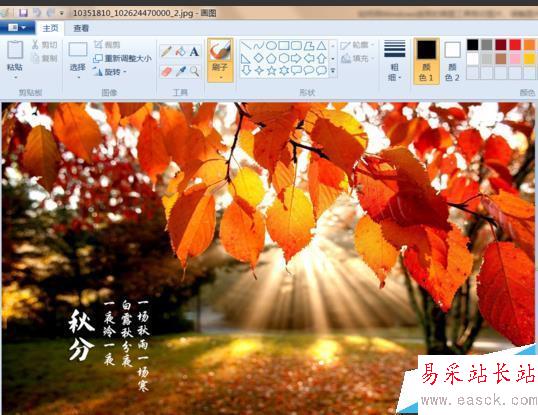Pick the pink color swatch
The image size is (538, 415).
(515, 58)
